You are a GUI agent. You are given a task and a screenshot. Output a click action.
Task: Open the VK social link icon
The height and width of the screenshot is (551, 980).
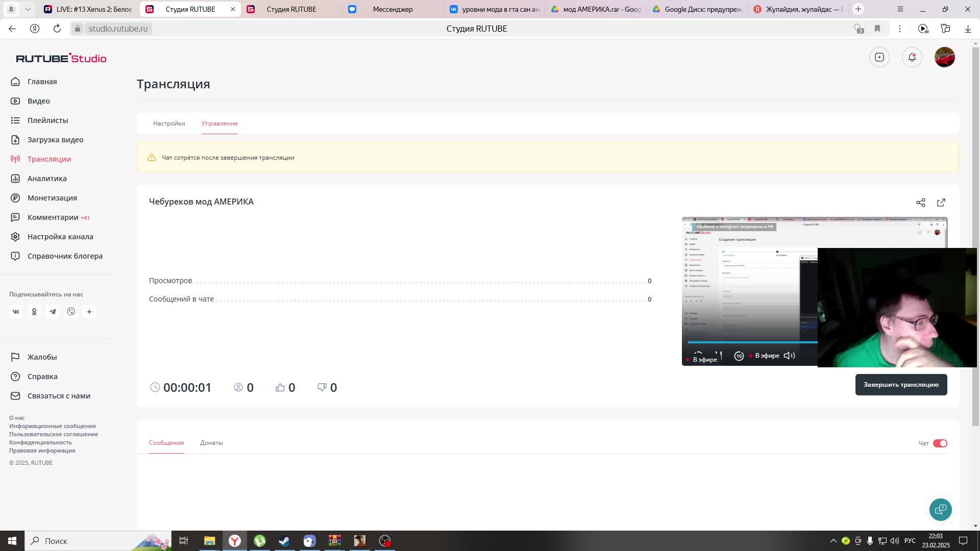[16, 312]
